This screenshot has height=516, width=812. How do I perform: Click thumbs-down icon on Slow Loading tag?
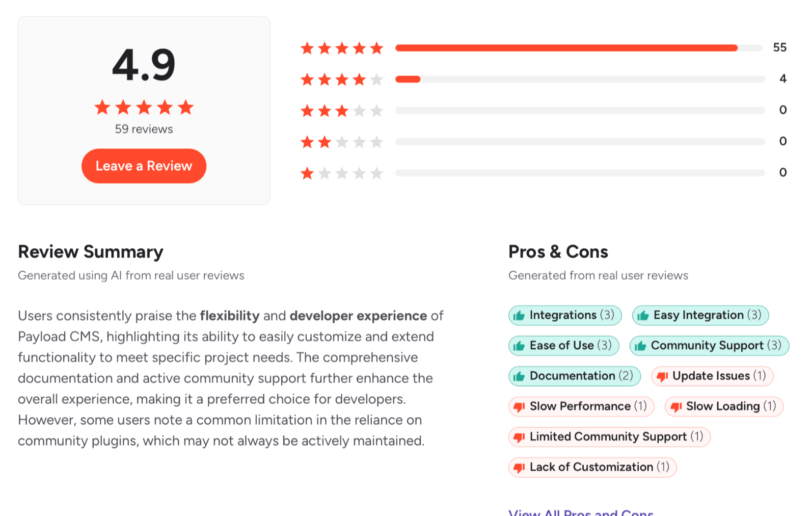676,407
